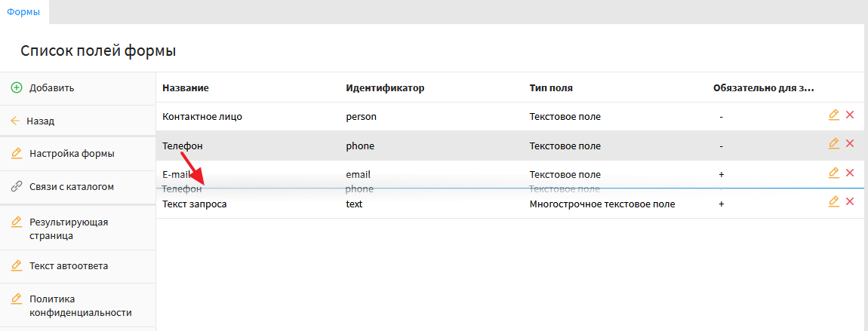Viewport: 868px width, 331px height.
Task: Click the Идентификатор column header
Action: tap(385, 88)
